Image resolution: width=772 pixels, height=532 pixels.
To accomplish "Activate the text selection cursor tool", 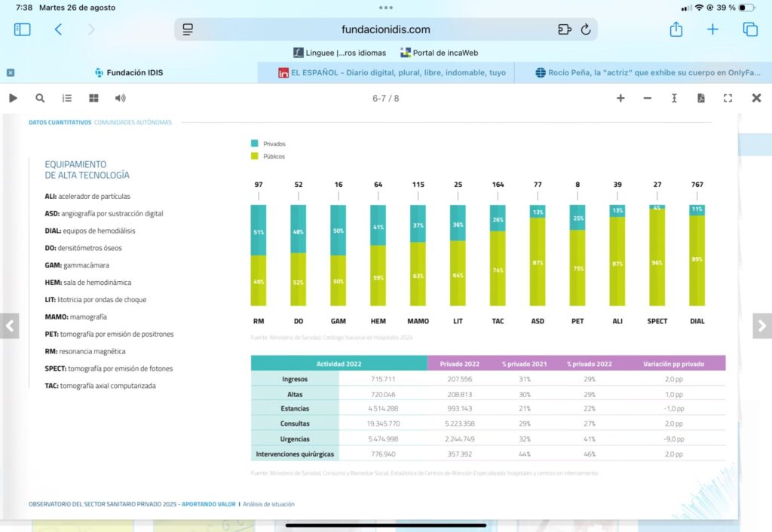I will pyautogui.click(x=674, y=98).
